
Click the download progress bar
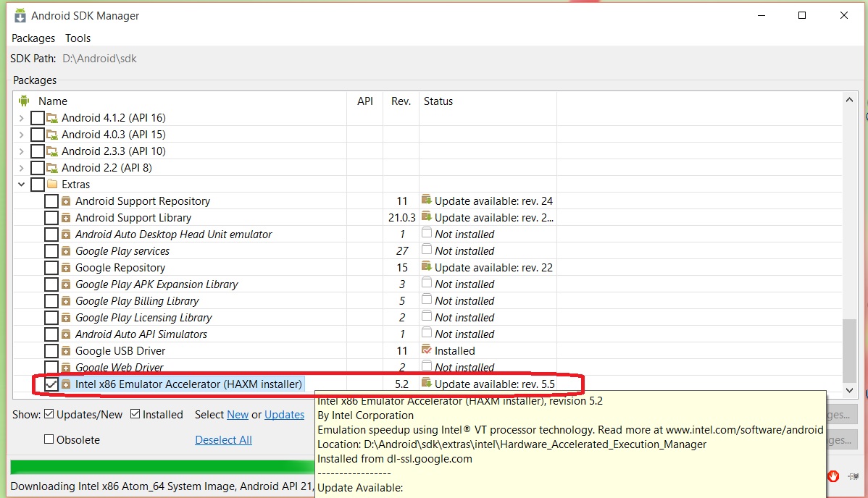tap(163, 466)
